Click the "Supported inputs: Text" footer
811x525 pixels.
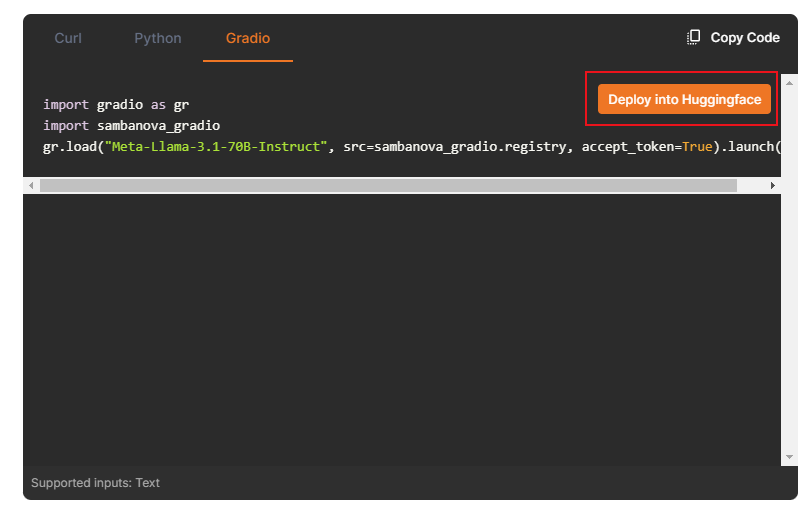pos(95,483)
